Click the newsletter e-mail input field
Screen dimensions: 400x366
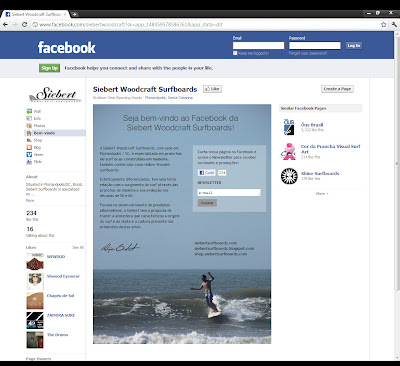[229, 192]
